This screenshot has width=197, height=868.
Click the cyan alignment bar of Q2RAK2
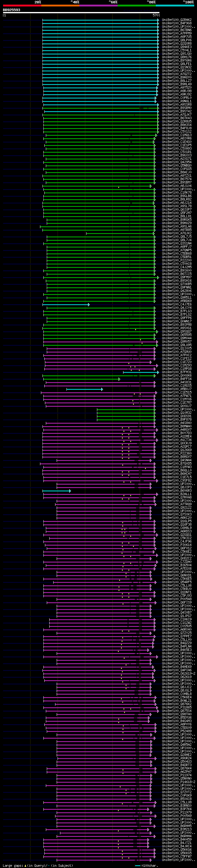(101, 20)
